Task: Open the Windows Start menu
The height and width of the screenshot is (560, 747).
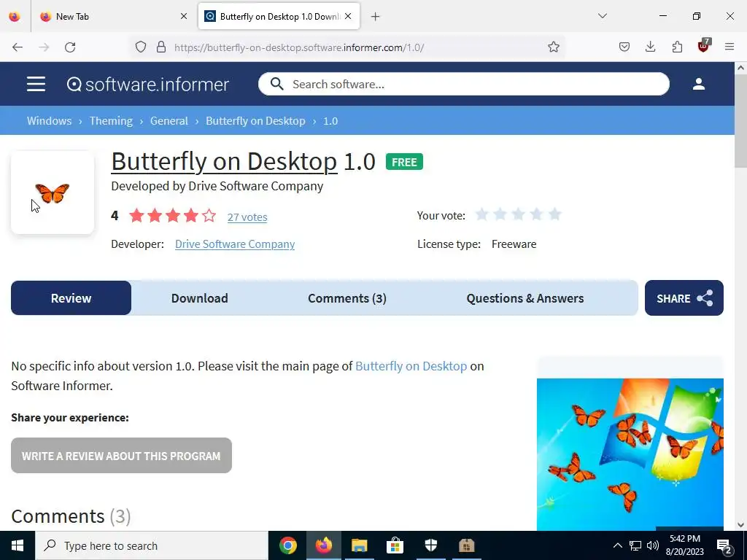Action: pyautogui.click(x=18, y=545)
